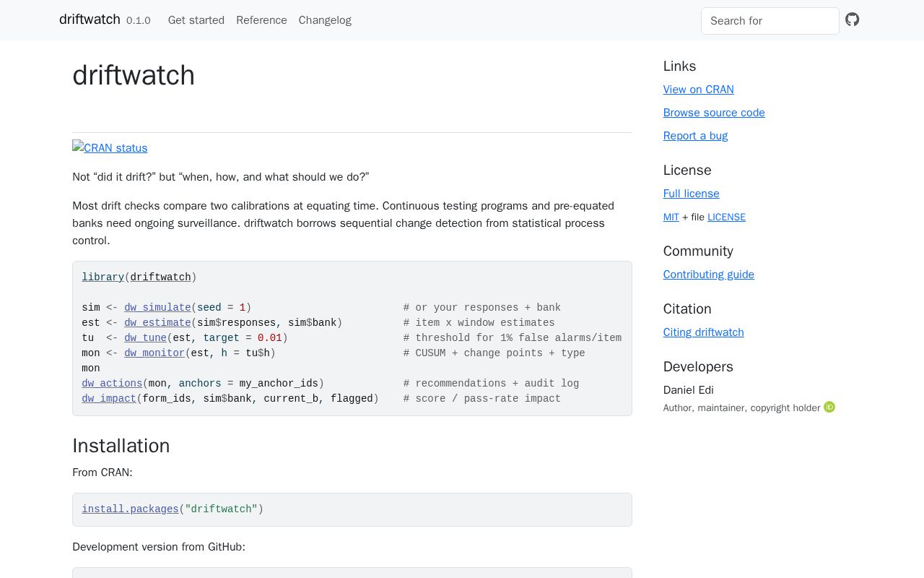
Task: Open dw_actions function reference
Action: [112, 384]
